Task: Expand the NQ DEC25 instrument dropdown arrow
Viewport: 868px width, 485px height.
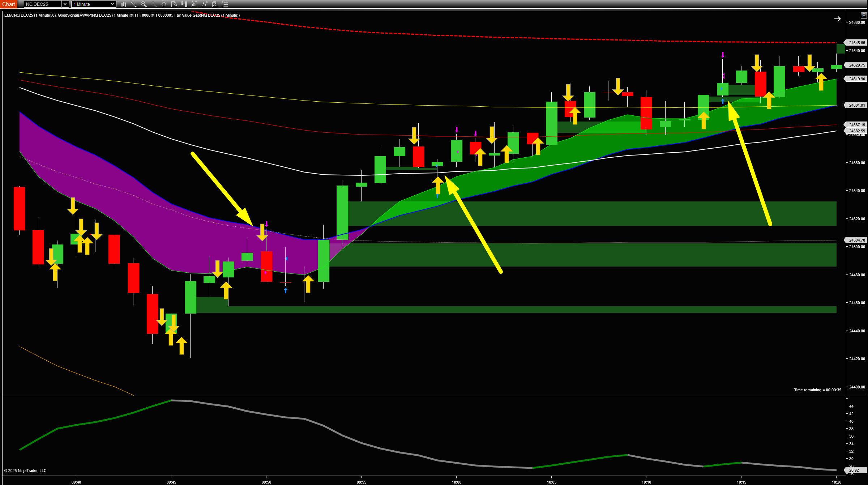Action: pos(65,4)
